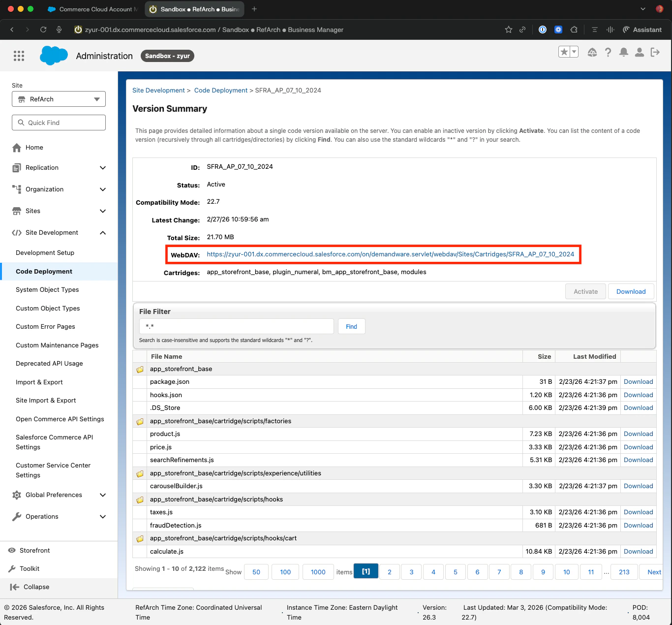672x625 pixels.
Task: Open Import & Export menu item
Action: (39, 382)
